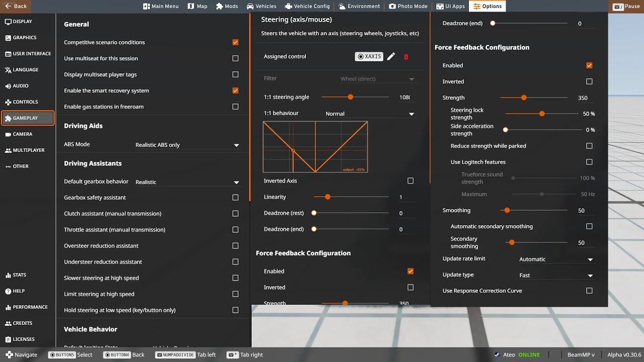The width and height of the screenshot is (644, 362).
Task: Open User Interface settings in sidebar
Action: click(x=28, y=54)
